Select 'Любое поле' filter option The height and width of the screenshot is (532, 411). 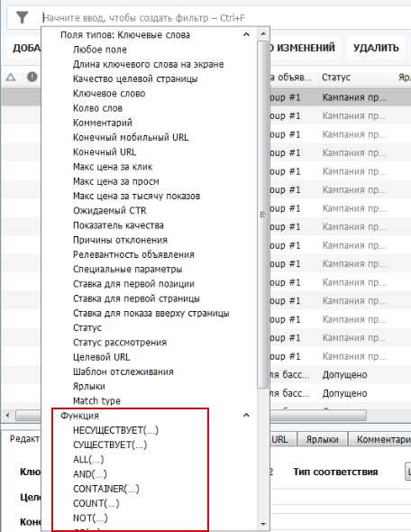point(100,50)
